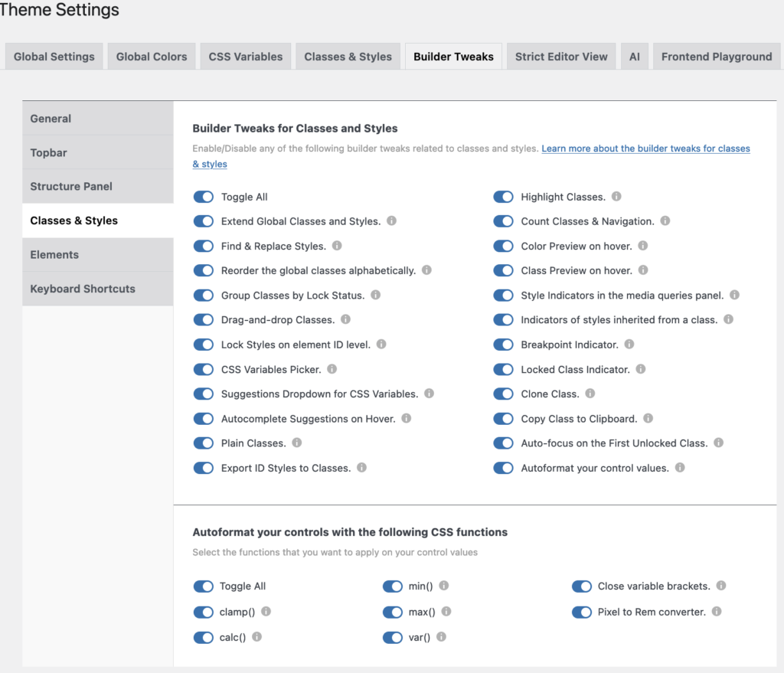Turn off Color Preview on hover
This screenshot has width=784, height=673.
(x=503, y=247)
